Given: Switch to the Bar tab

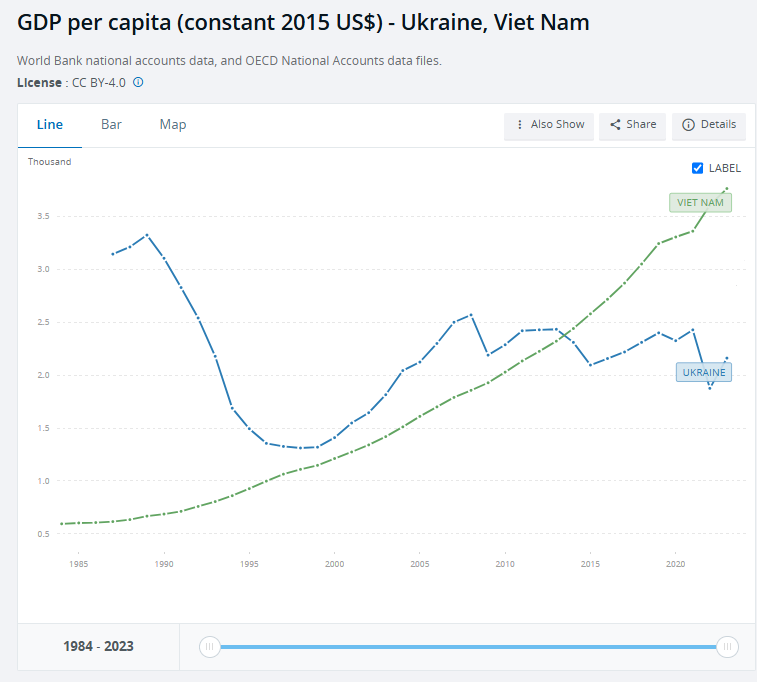Looking at the screenshot, I should pos(111,125).
